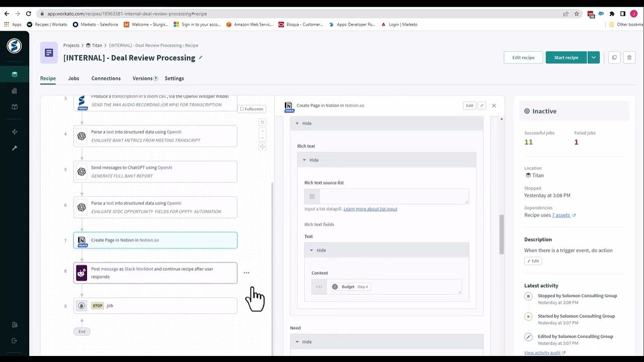Click the Fullscreen button
Viewport: 644px width, 362px height.
[x=252, y=109]
